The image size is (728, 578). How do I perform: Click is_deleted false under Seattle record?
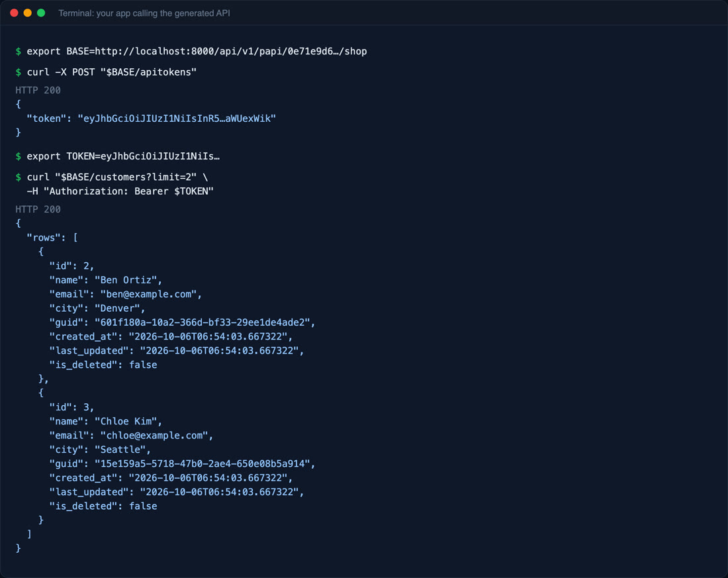pos(103,506)
